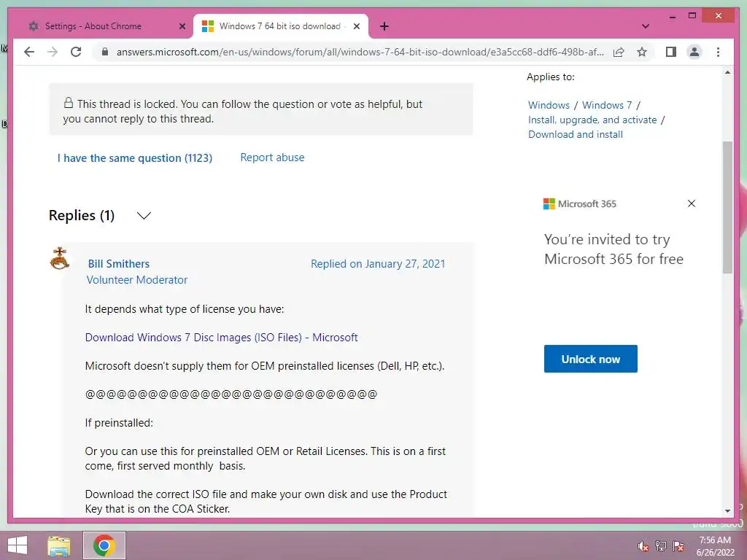Image resolution: width=747 pixels, height=560 pixels.
Task: Click the Windows category link
Action: (549, 105)
